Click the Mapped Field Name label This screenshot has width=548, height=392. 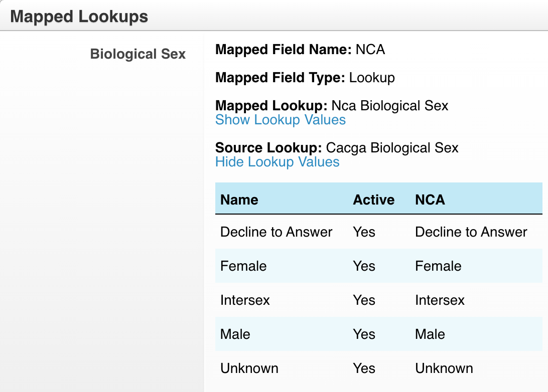pos(283,50)
